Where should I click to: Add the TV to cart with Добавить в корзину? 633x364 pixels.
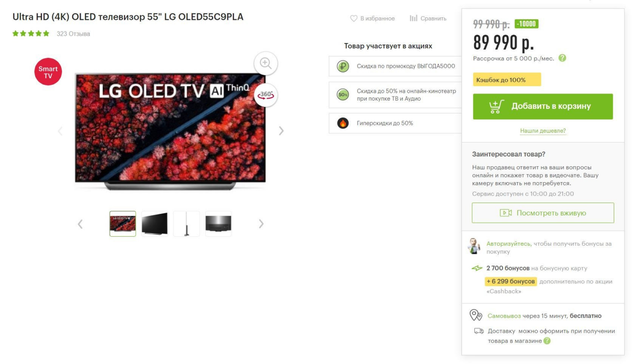point(543,107)
